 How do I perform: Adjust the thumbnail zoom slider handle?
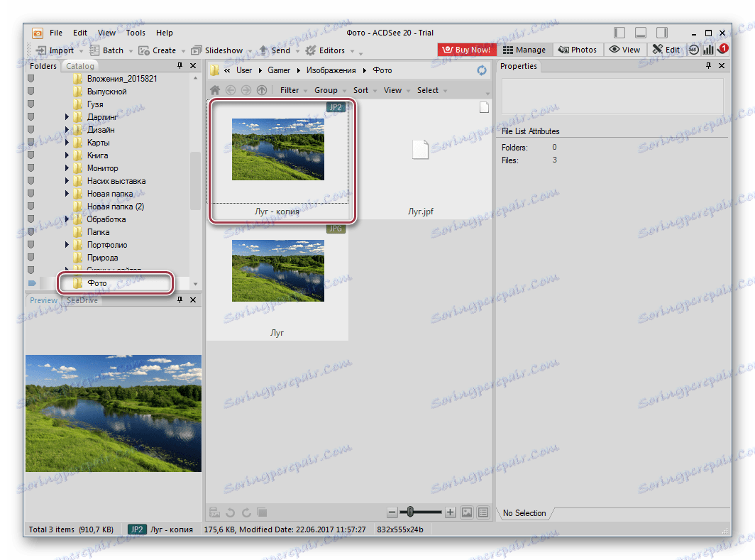coord(410,512)
